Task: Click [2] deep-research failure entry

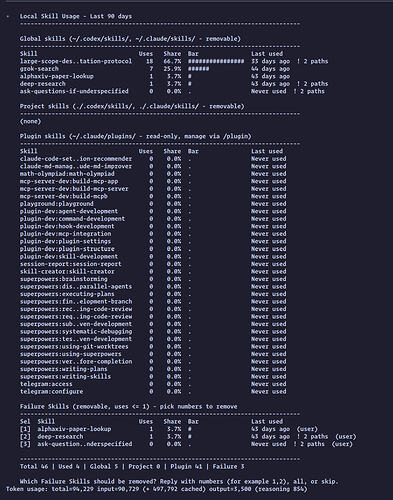Action: (188, 437)
